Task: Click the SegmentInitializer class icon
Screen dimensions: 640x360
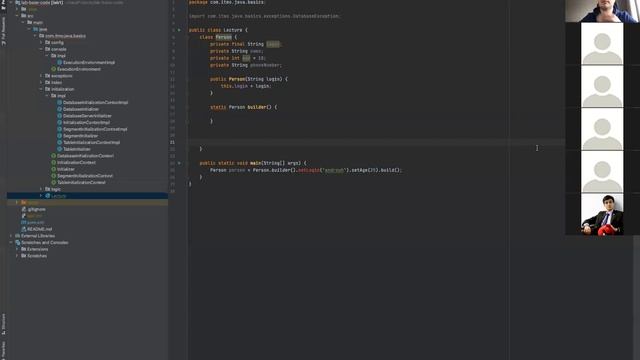Action: pyautogui.click(x=60, y=136)
